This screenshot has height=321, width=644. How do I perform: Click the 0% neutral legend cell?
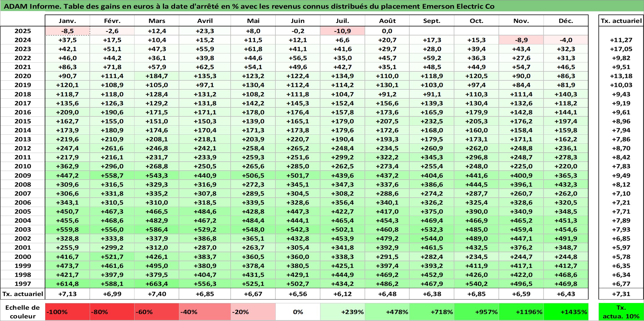pos(298,312)
